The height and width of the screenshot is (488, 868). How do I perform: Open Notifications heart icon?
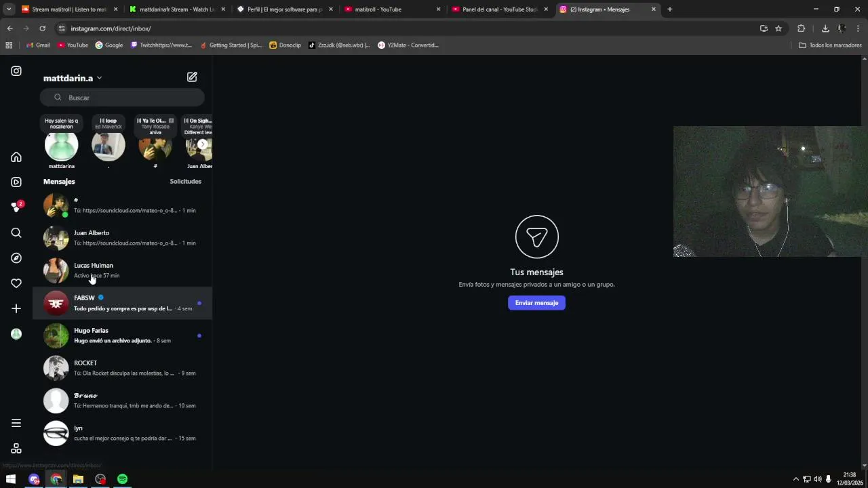pyautogui.click(x=16, y=283)
